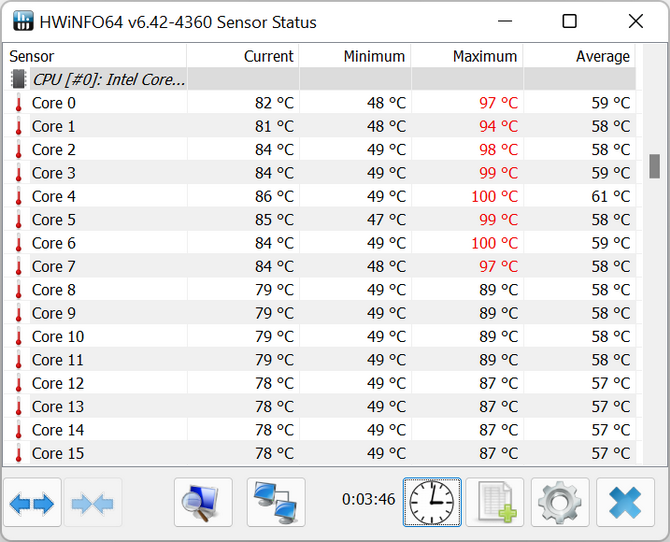Click the collapse columns inward arrows button
Image resolution: width=670 pixels, height=542 pixels.
pos(93,502)
